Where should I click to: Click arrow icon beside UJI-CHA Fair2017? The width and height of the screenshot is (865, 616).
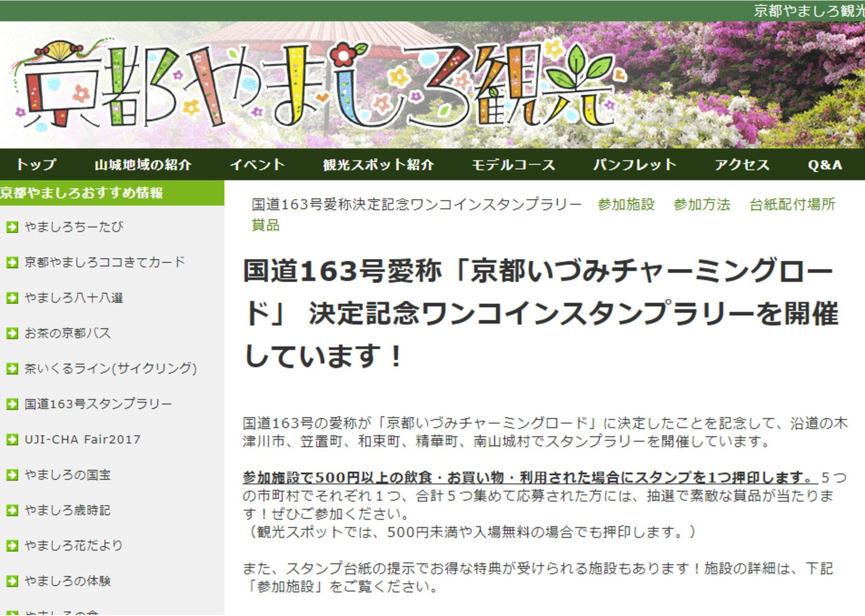tap(12, 440)
